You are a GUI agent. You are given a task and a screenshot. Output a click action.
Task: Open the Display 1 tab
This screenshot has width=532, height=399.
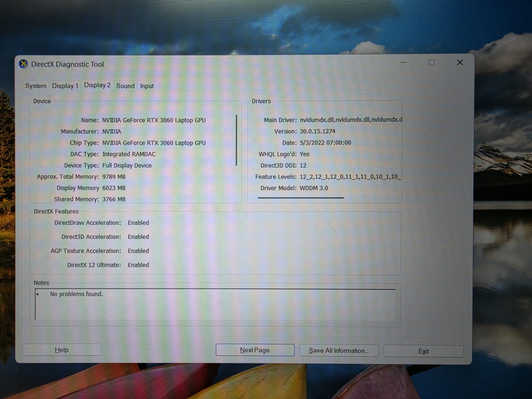[65, 86]
